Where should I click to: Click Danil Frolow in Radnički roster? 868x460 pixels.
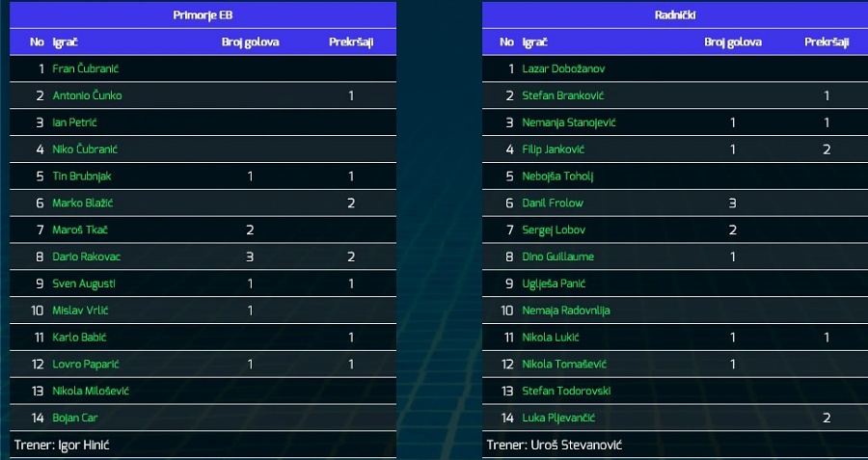coord(553,203)
